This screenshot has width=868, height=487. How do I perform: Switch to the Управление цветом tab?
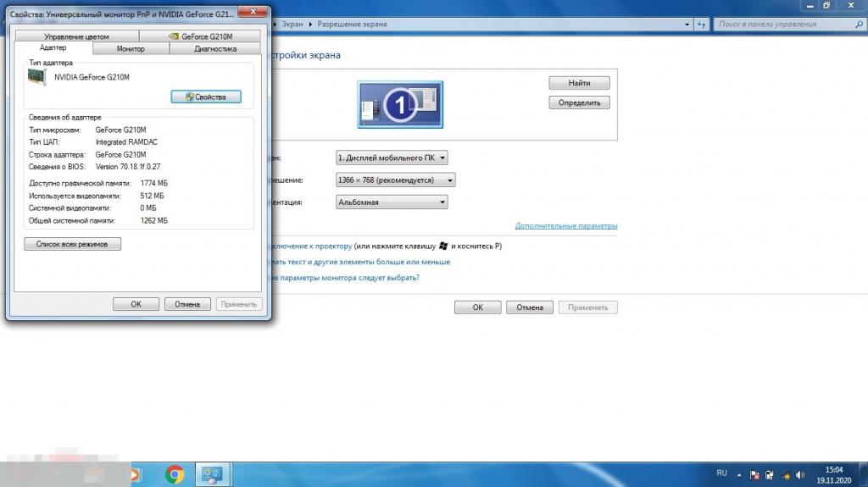click(77, 36)
